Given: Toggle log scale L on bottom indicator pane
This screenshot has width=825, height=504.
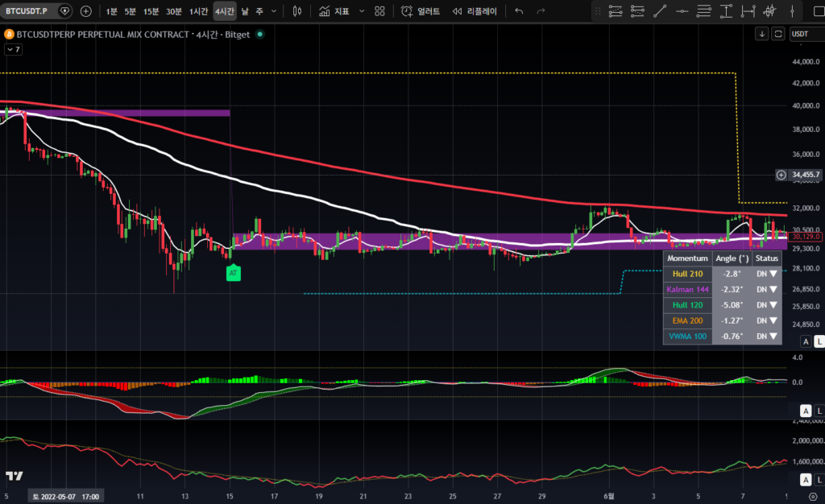Looking at the screenshot, I should click(x=819, y=481).
